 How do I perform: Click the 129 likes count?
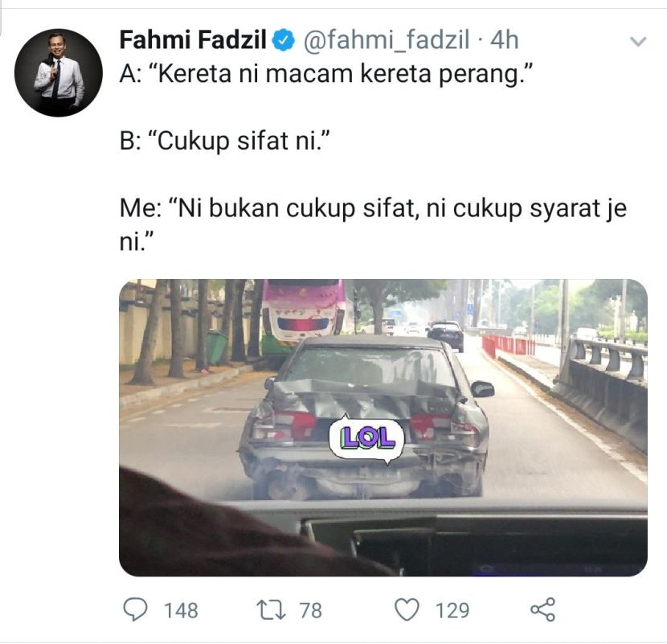[x=452, y=610]
